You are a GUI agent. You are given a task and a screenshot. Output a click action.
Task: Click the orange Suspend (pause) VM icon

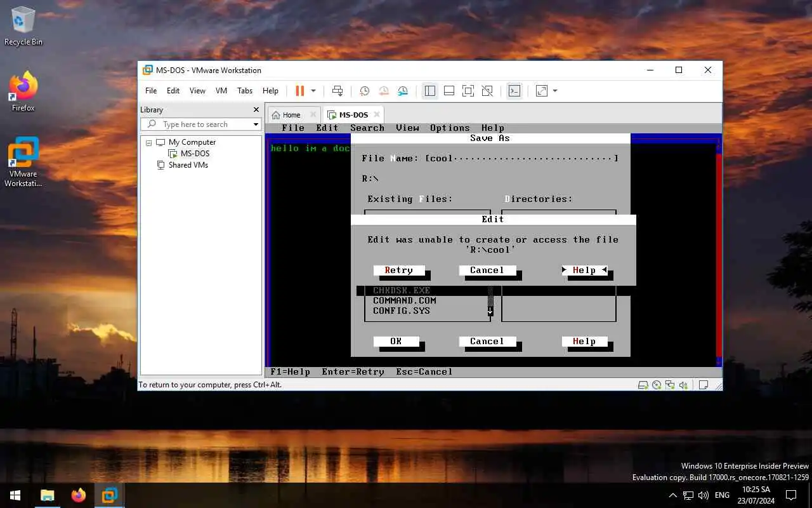300,91
